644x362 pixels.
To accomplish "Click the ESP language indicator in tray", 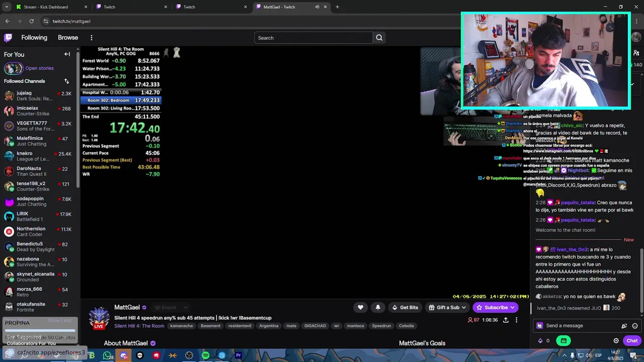I will (598, 355).
